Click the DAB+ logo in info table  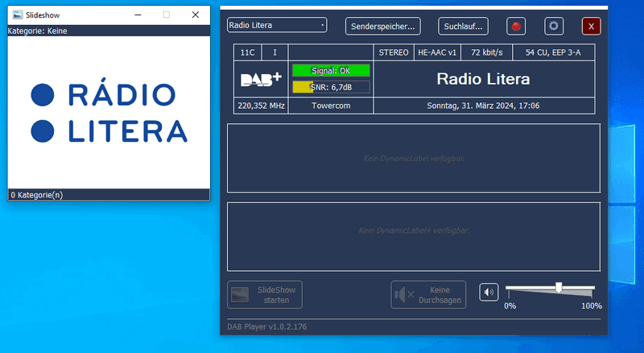[x=261, y=79]
